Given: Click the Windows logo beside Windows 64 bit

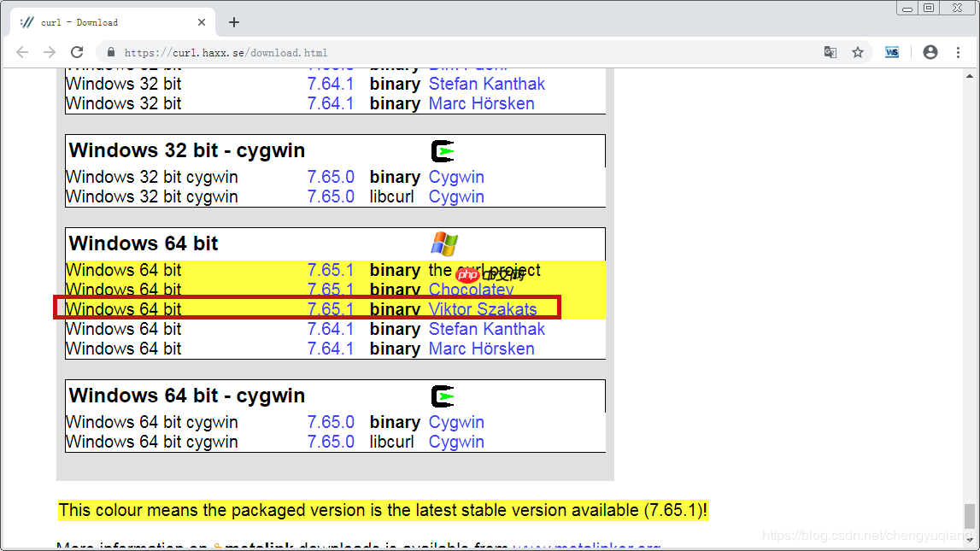Looking at the screenshot, I should (444, 242).
